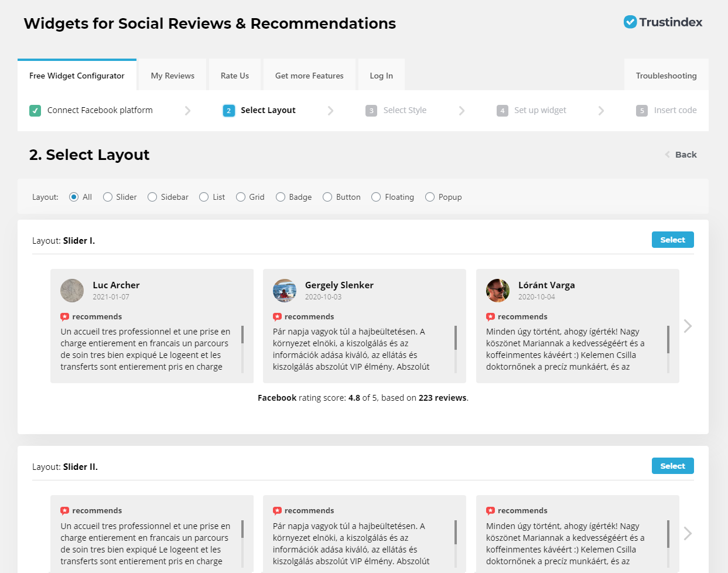Click the Facebook rating score summary text
728x573 pixels.
pyautogui.click(x=363, y=398)
